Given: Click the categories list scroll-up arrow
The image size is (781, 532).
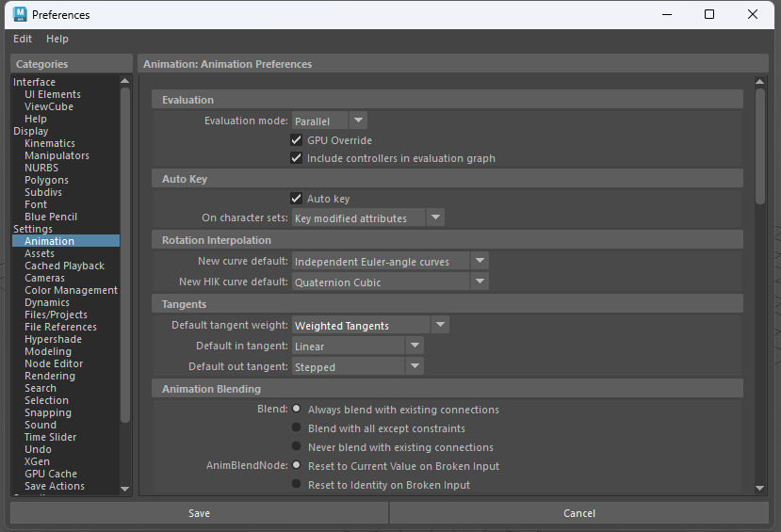Looking at the screenshot, I should point(125,82).
